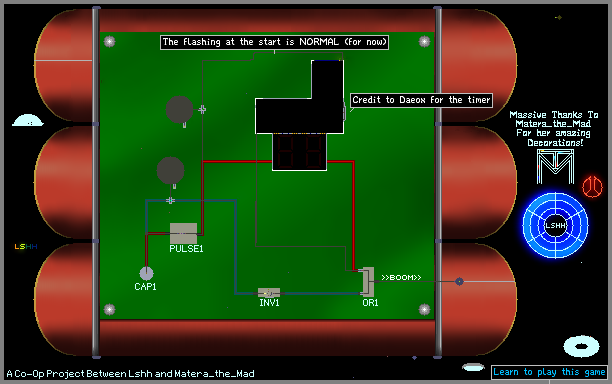Click the PULSE1 component block

tap(183, 233)
